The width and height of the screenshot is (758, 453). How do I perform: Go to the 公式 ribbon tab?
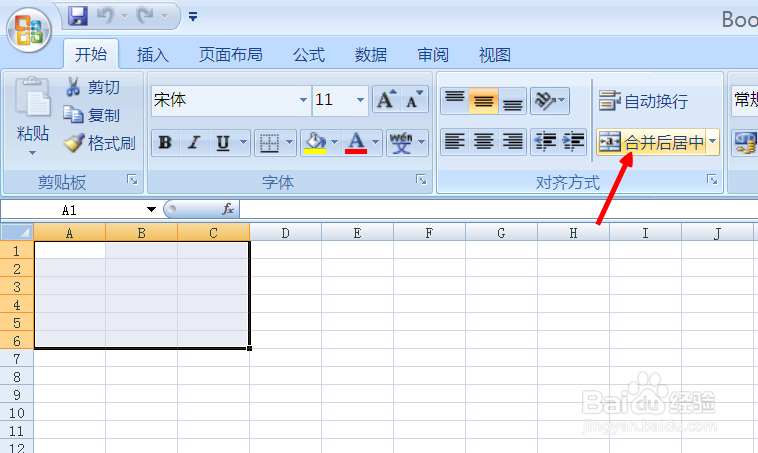click(309, 55)
